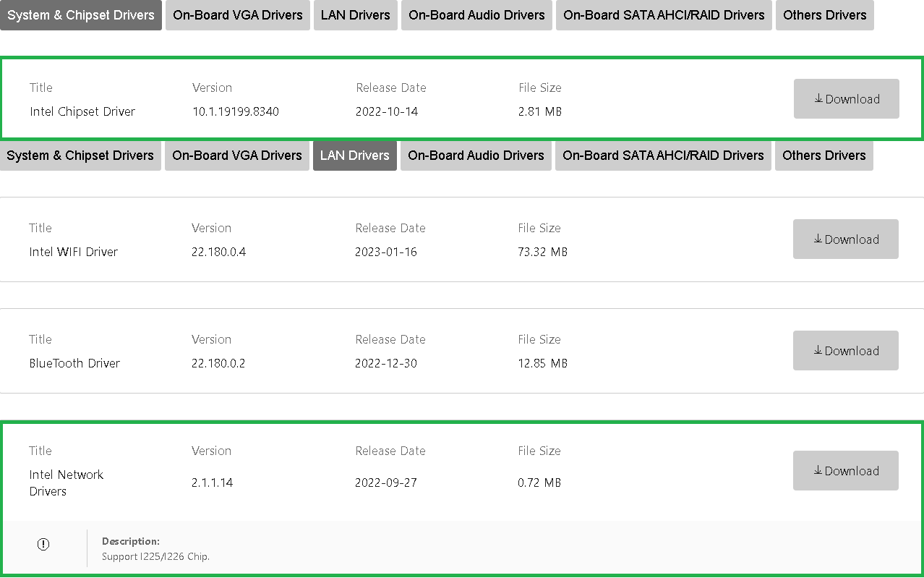Switch to LAN Drivers tab above Intel Chipset Driver

point(355,15)
